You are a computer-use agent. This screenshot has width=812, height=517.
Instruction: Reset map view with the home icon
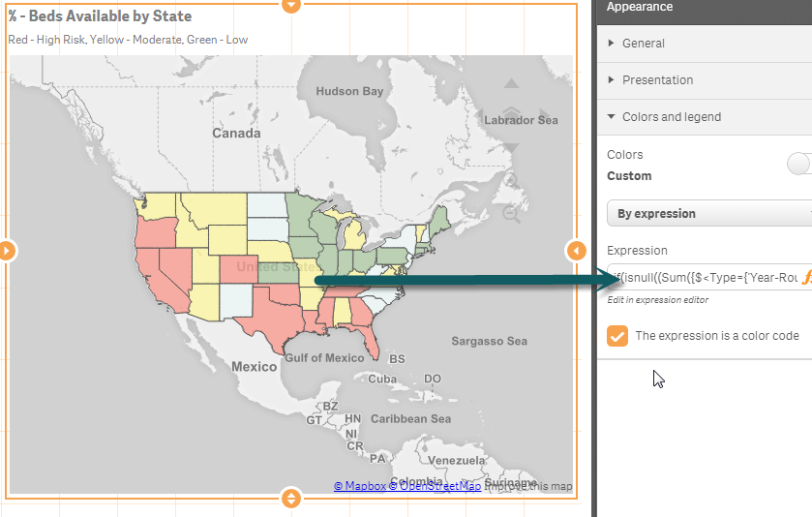pos(512,115)
